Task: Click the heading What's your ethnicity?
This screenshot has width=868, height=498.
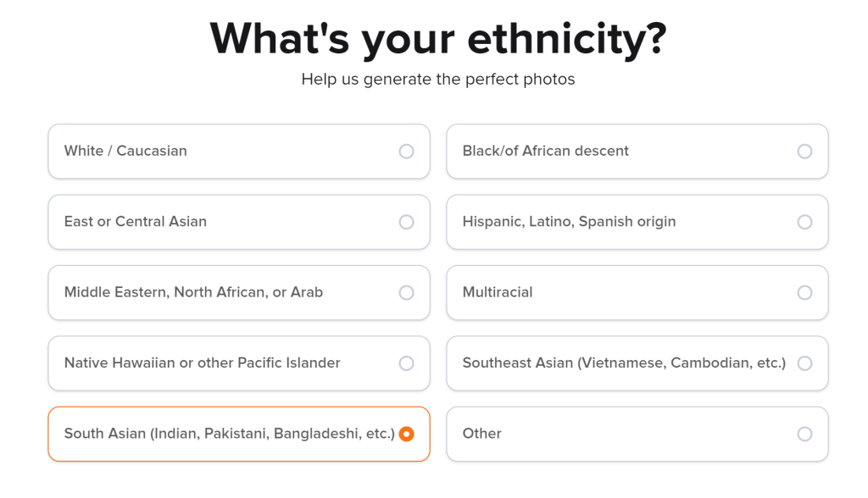Action: pos(439,39)
